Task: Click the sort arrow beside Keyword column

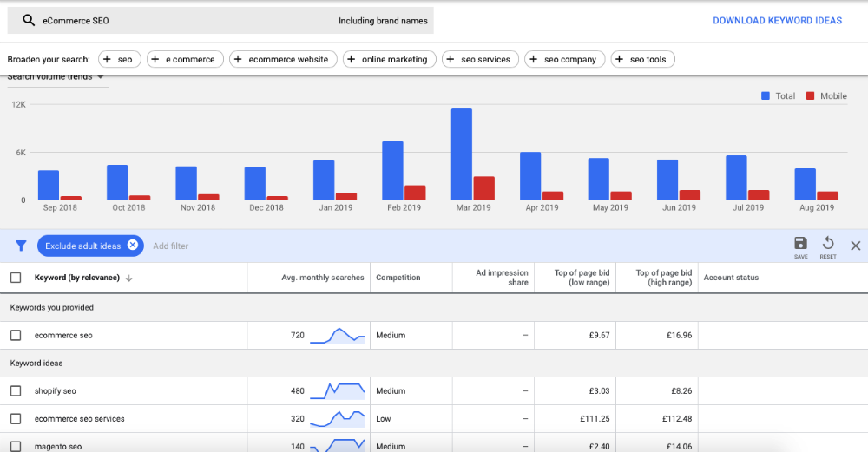Action: tap(129, 278)
